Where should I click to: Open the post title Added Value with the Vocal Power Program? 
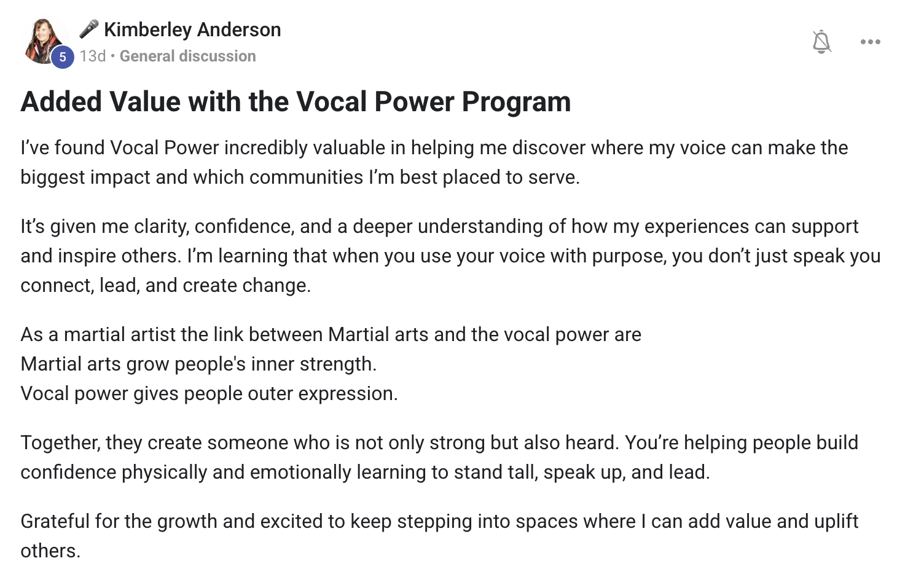coord(296,101)
